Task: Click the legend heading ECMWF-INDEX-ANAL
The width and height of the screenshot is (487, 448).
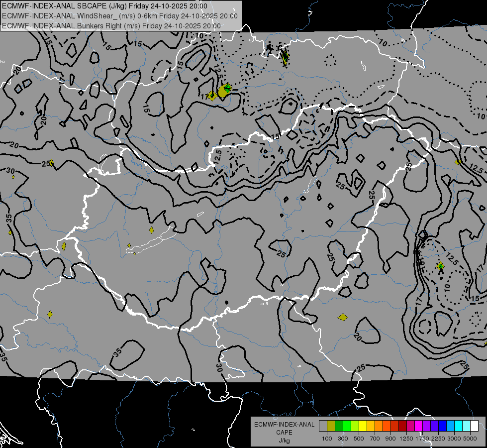Action: [284, 425]
